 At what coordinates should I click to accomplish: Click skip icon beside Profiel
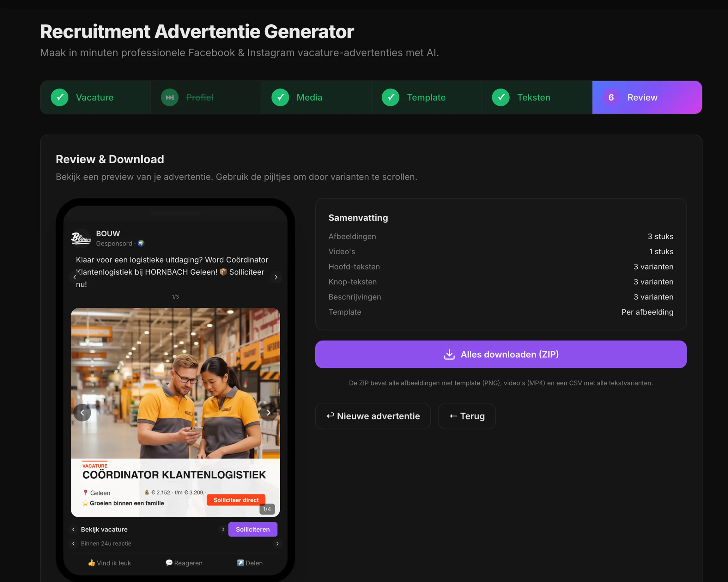coord(170,98)
